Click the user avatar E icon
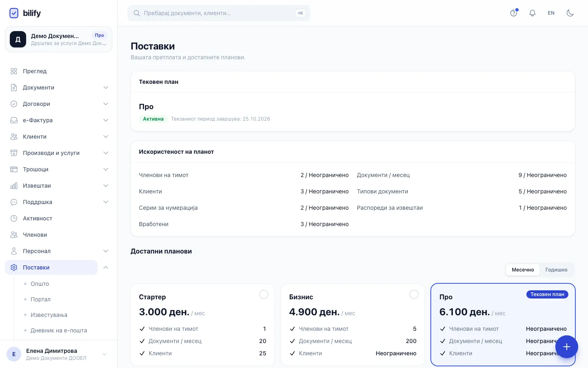 [14, 354]
